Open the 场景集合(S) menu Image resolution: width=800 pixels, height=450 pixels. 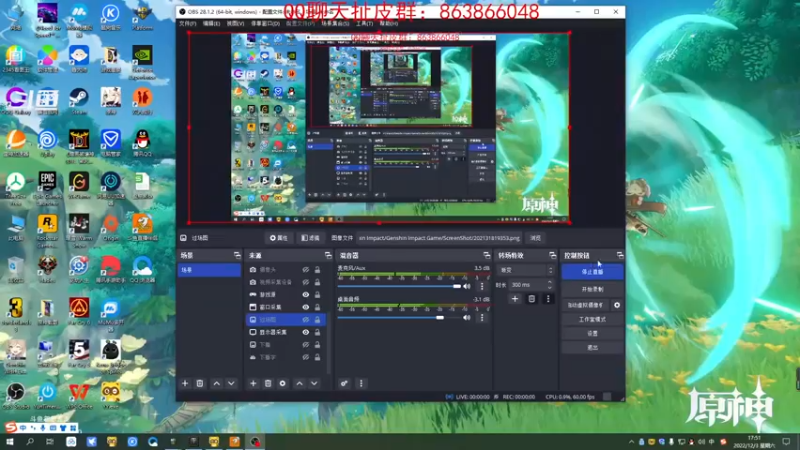(x=335, y=23)
